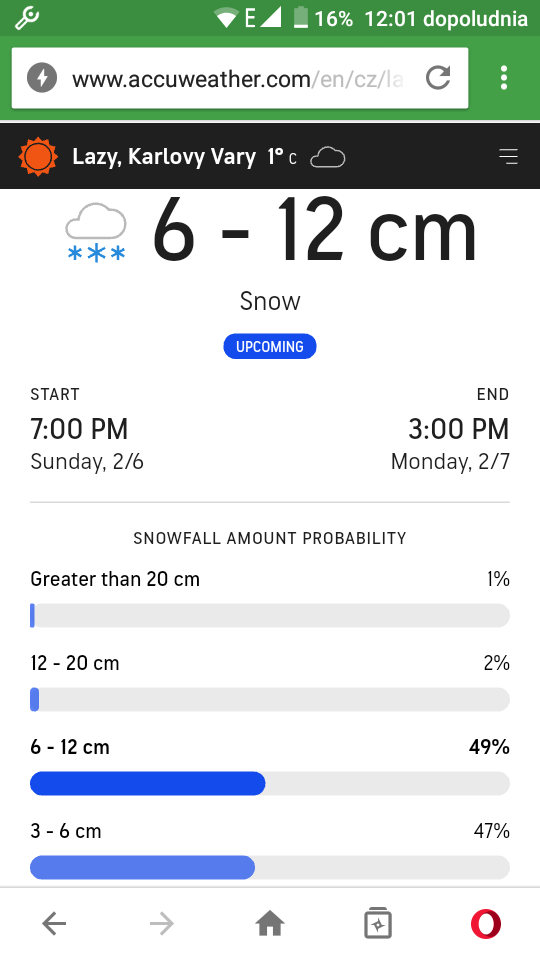Open the hamburger menu in the header
The height and width of the screenshot is (960, 540).
508,157
